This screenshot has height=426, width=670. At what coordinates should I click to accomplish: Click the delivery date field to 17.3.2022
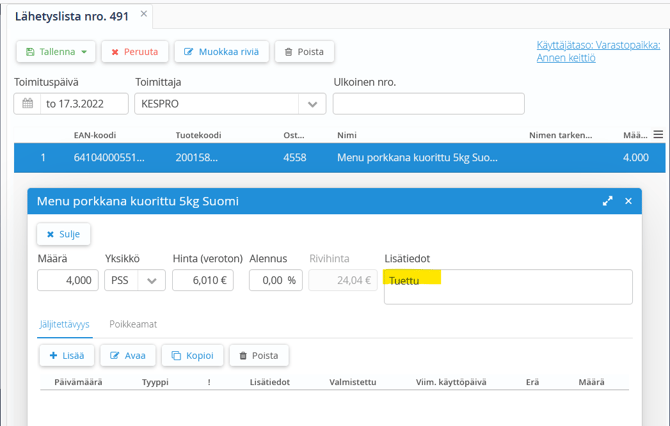click(84, 104)
